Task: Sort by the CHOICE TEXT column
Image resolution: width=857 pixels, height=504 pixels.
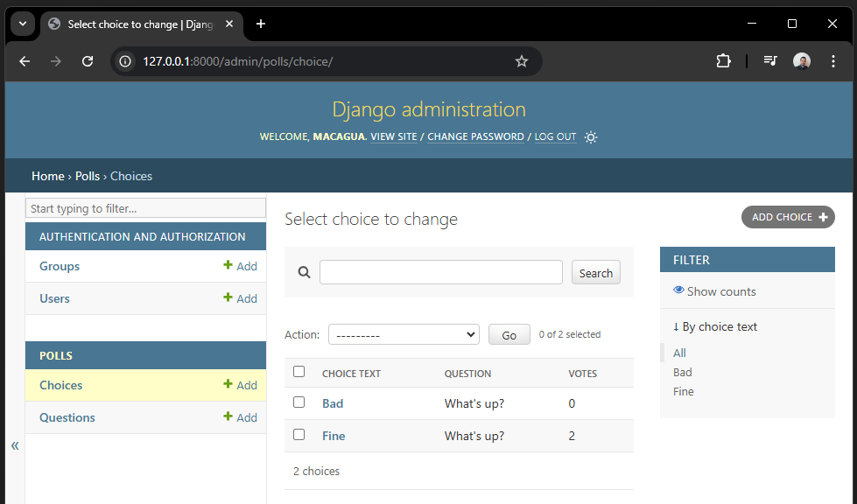Action: (351, 374)
